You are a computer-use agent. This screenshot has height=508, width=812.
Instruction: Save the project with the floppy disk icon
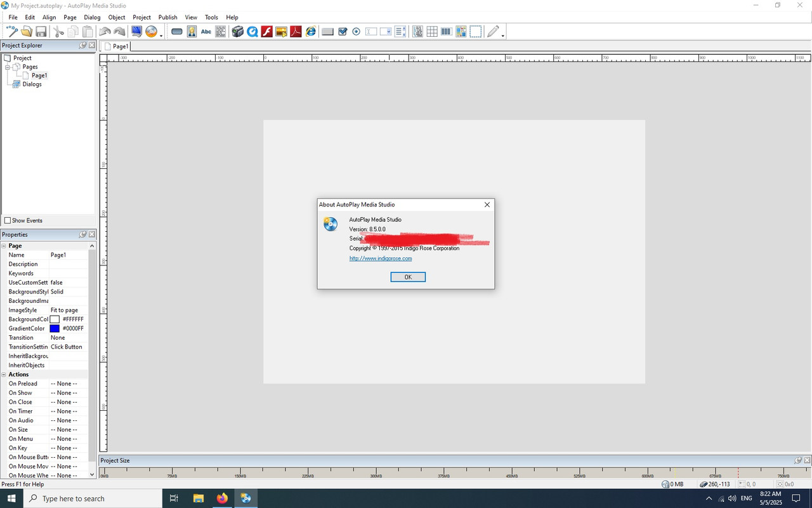[x=41, y=32]
